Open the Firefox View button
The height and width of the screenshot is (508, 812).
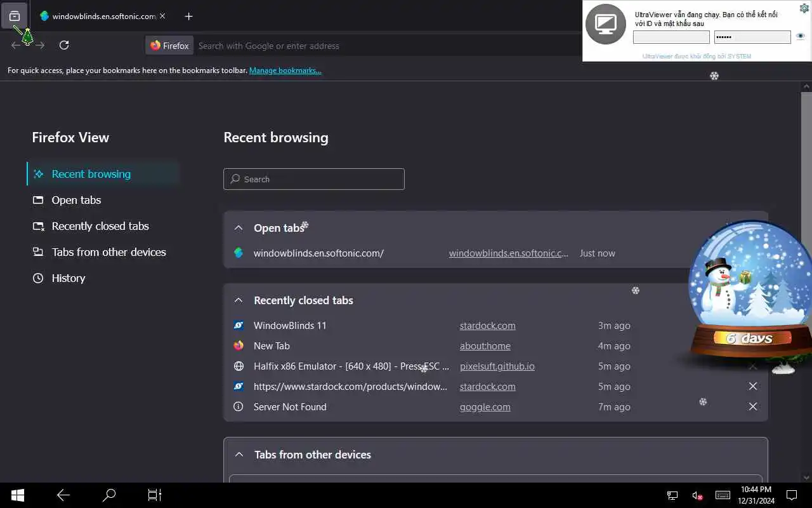(15, 16)
